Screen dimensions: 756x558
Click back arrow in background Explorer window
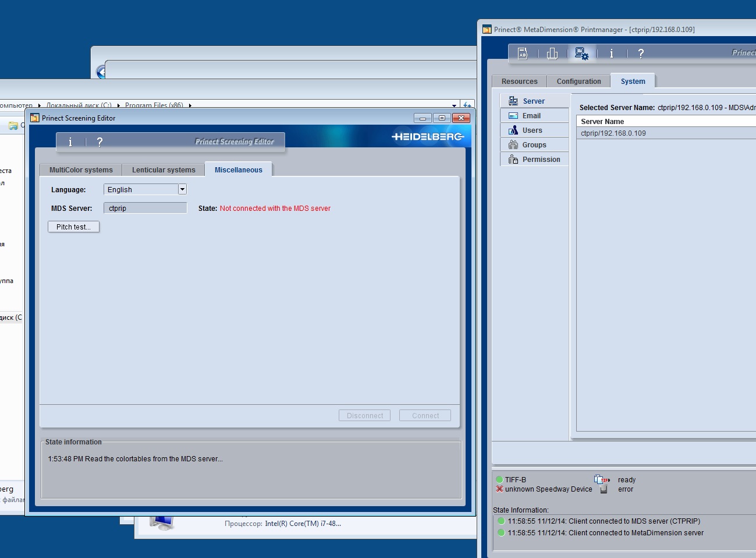[x=101, y=72]
